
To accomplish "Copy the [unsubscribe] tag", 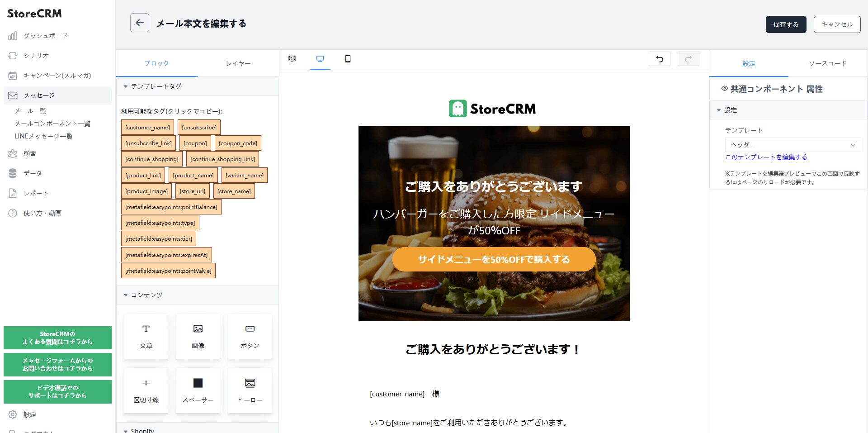I will click(199, 127).
